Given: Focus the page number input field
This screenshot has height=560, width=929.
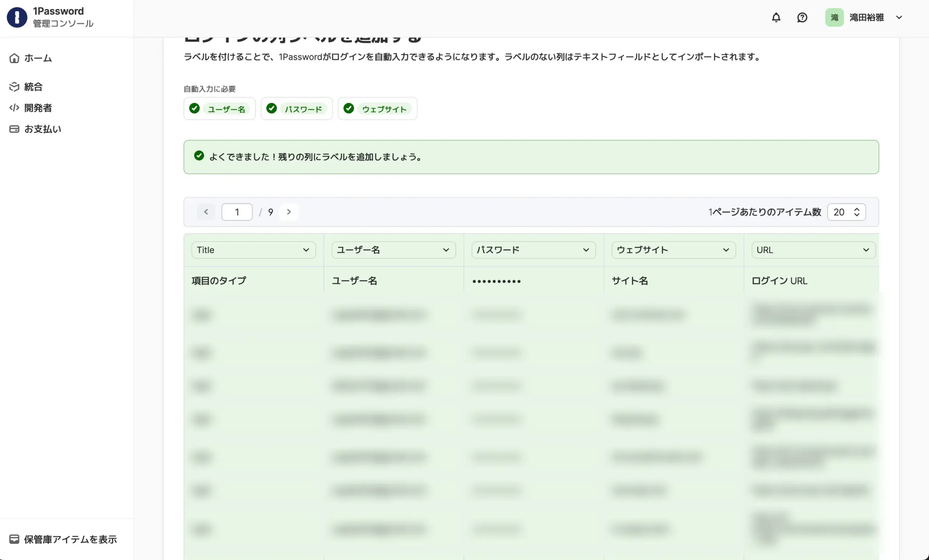Looking at the screenshot, I should click(x=237, y=212).
